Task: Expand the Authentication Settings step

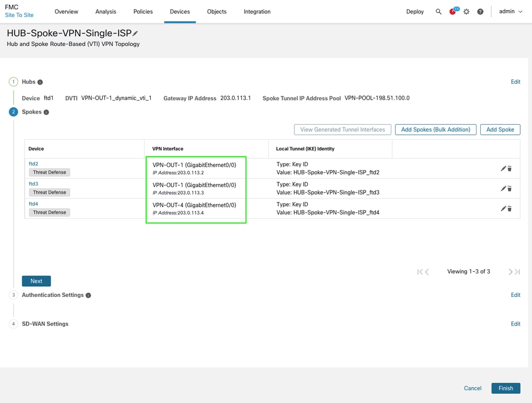Action: (52, 295)
